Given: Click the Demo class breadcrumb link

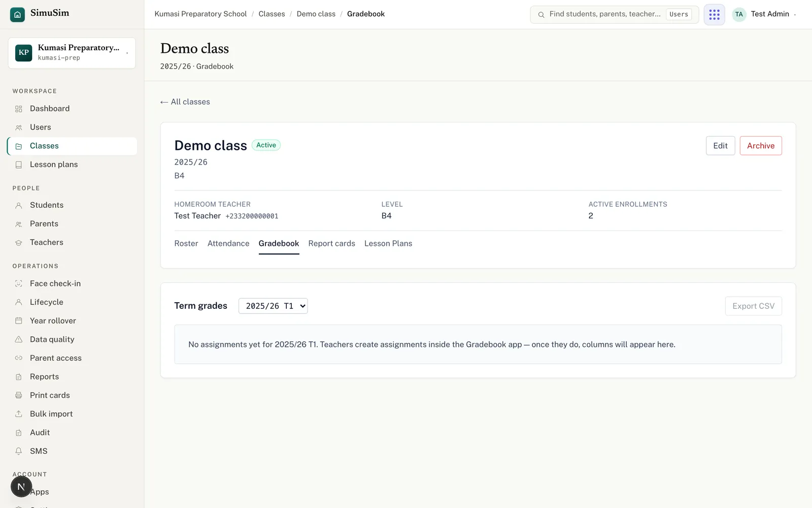Looking at the screenshot, I should [316, 14].
